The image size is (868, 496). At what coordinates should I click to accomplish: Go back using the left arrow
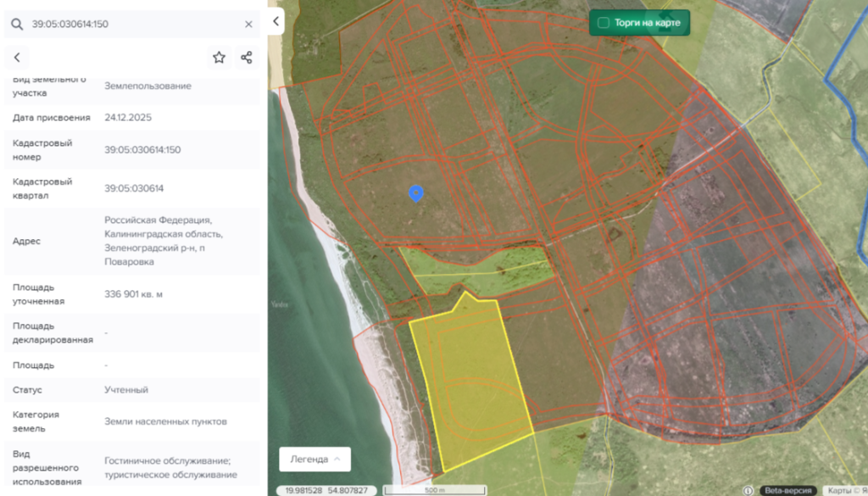(x=17, y=58)
